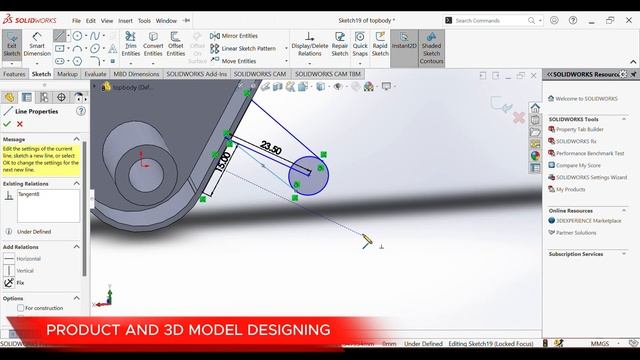The image size is (640, 360).
Task: Select the Spline sketch tool
Action: click(x=95, y=36)
